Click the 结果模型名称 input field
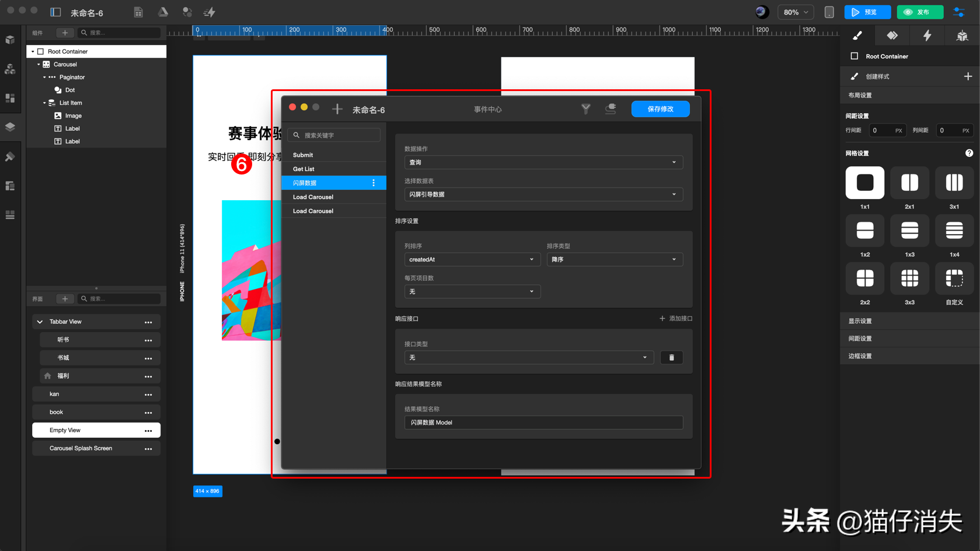 [x=543, y=423]
